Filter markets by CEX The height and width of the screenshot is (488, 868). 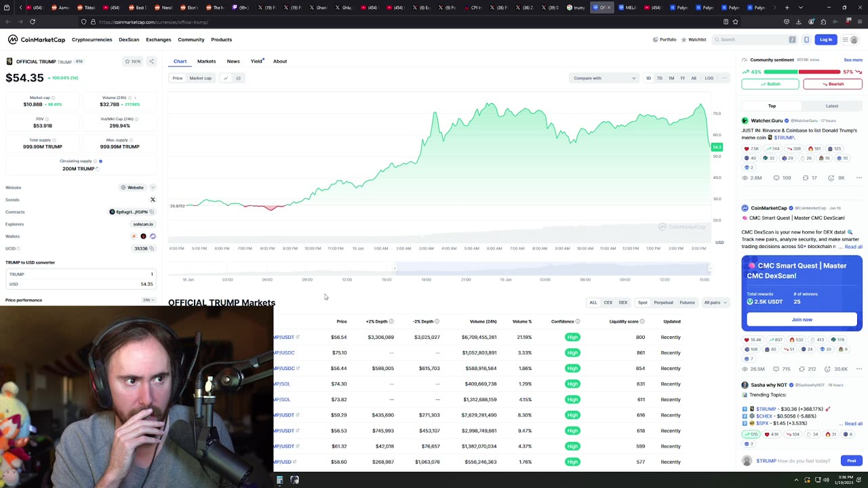(608, 302)
